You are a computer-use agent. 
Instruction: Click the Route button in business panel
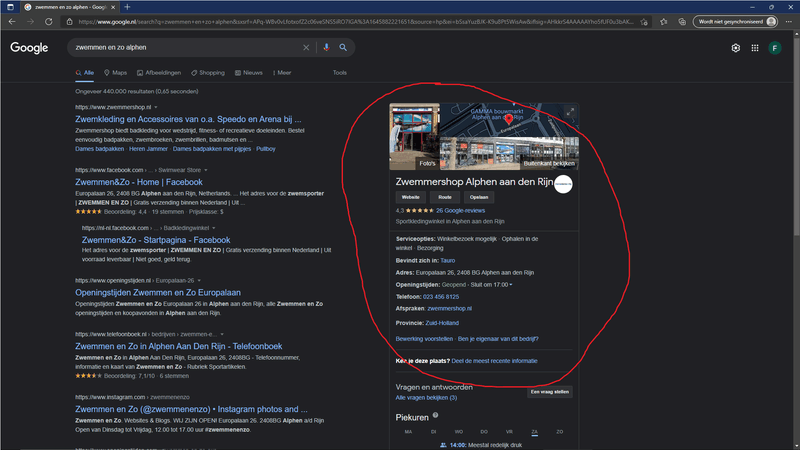pos(445,197)
